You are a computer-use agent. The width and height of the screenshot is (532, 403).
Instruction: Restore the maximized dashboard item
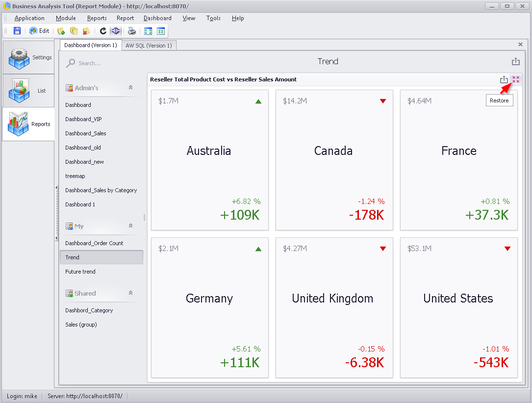point(516,79)
